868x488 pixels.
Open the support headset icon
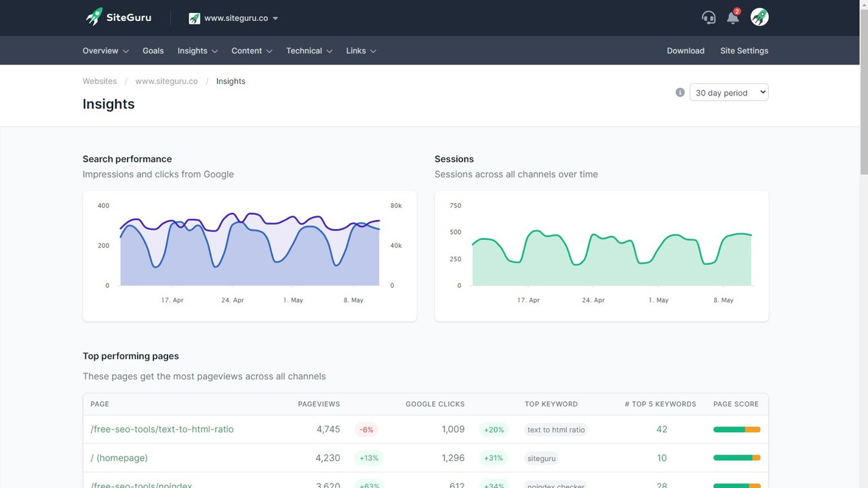[x=709, y=17]
